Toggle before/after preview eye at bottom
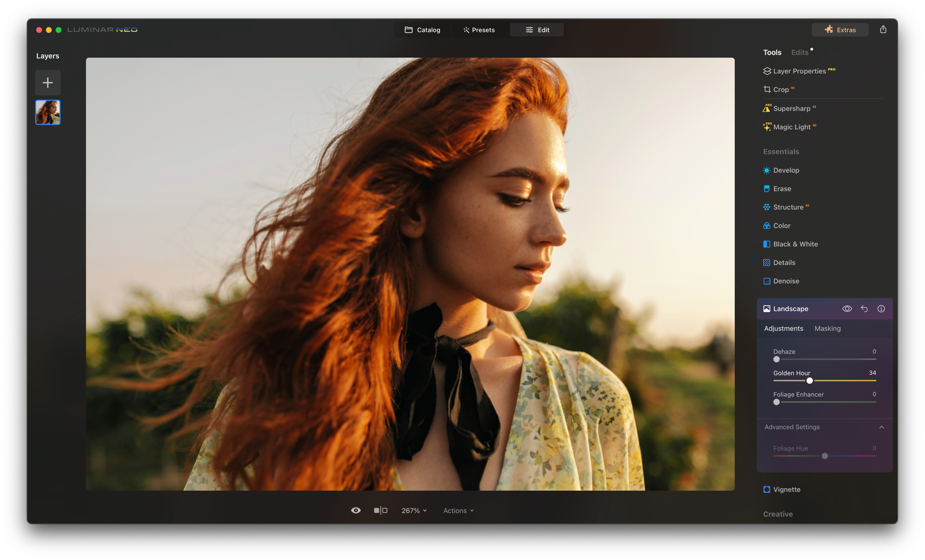The image size is (925, 560). coord(355,510)
